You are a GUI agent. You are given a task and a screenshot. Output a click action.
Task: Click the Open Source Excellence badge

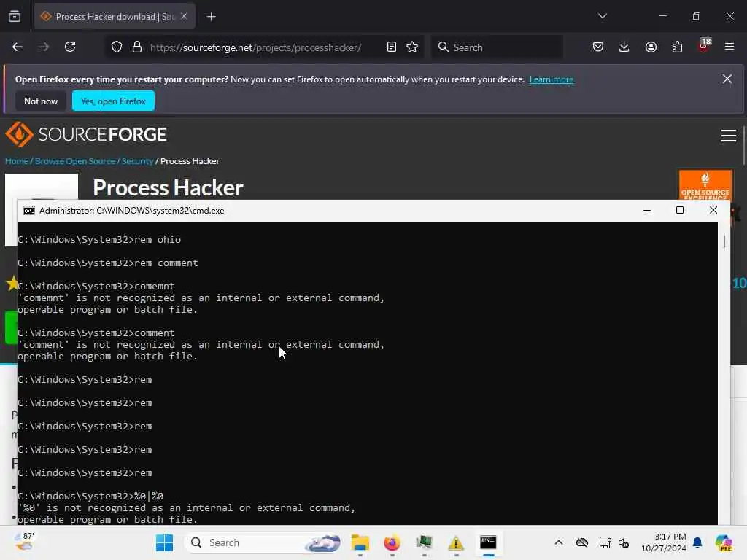click(705, 185)
